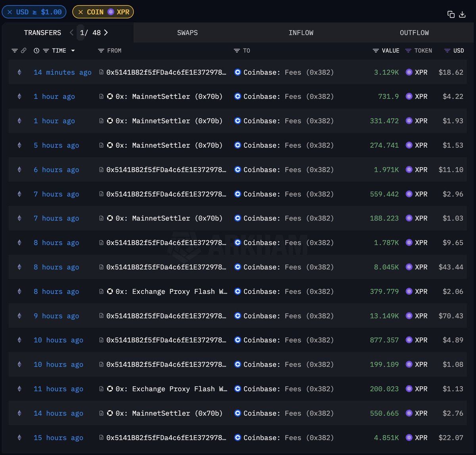Open the USD column filter

(x=447, y=51)
